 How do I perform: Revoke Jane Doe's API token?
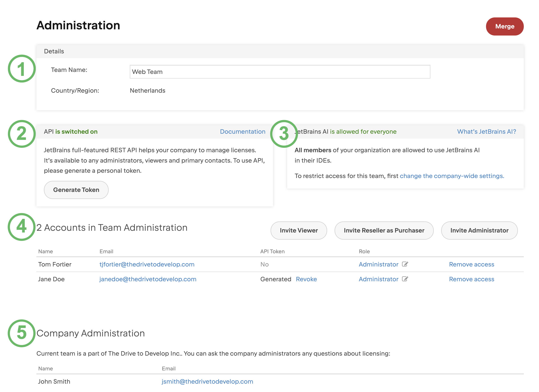pos(306,279)
